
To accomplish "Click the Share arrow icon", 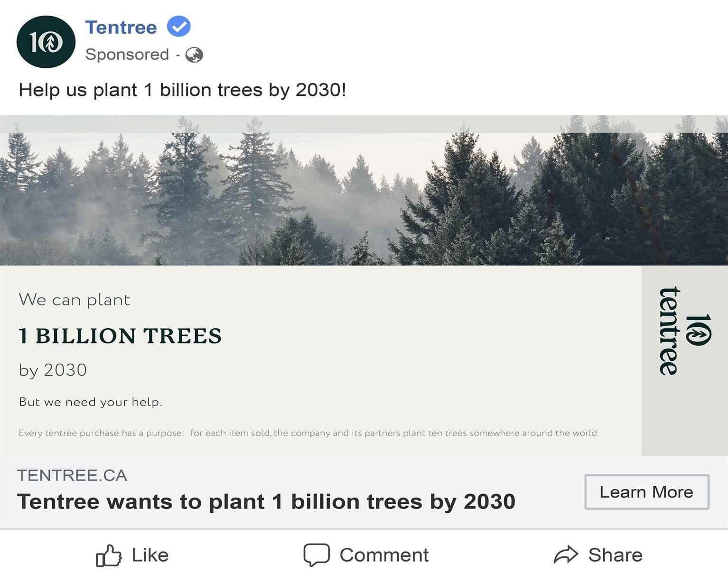I will click(x=566, y=554).
